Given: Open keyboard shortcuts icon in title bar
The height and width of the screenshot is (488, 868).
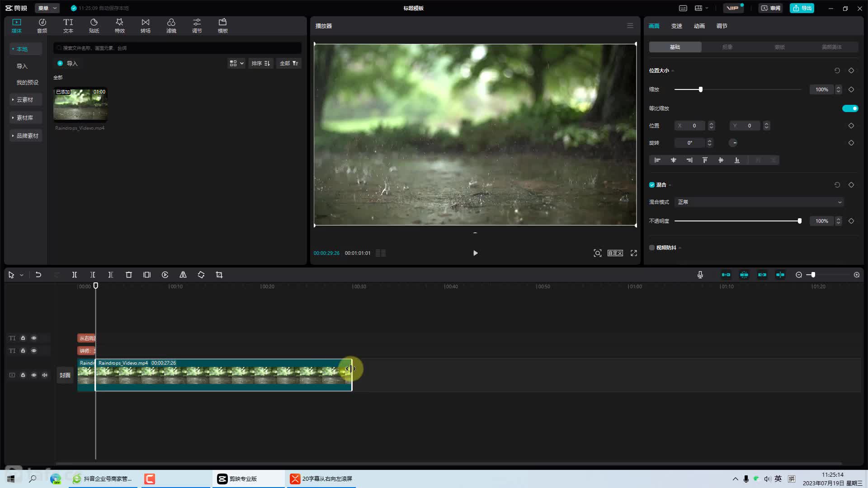Looking at the screenshot, I should 683,8.
